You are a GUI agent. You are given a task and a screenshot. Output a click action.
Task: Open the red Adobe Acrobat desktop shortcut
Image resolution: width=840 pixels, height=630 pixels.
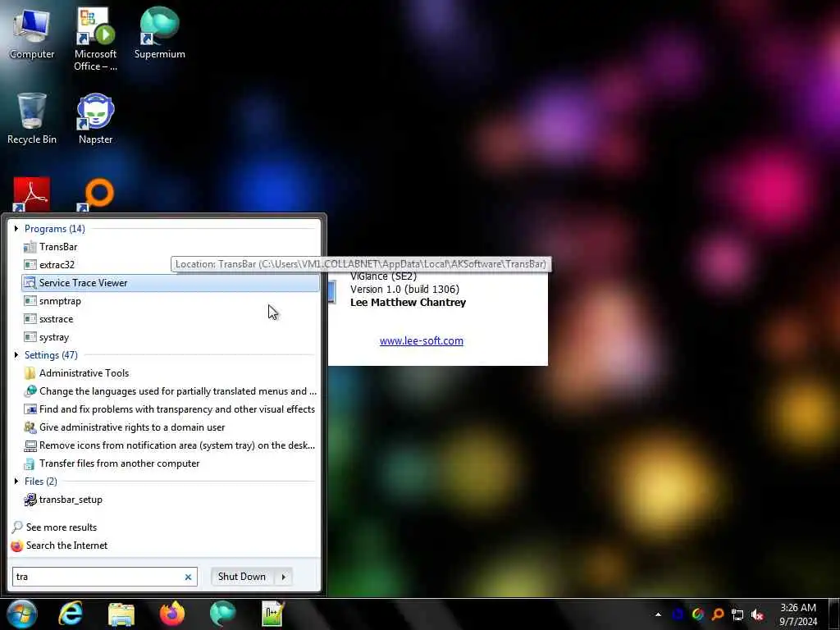pos(32,194)
